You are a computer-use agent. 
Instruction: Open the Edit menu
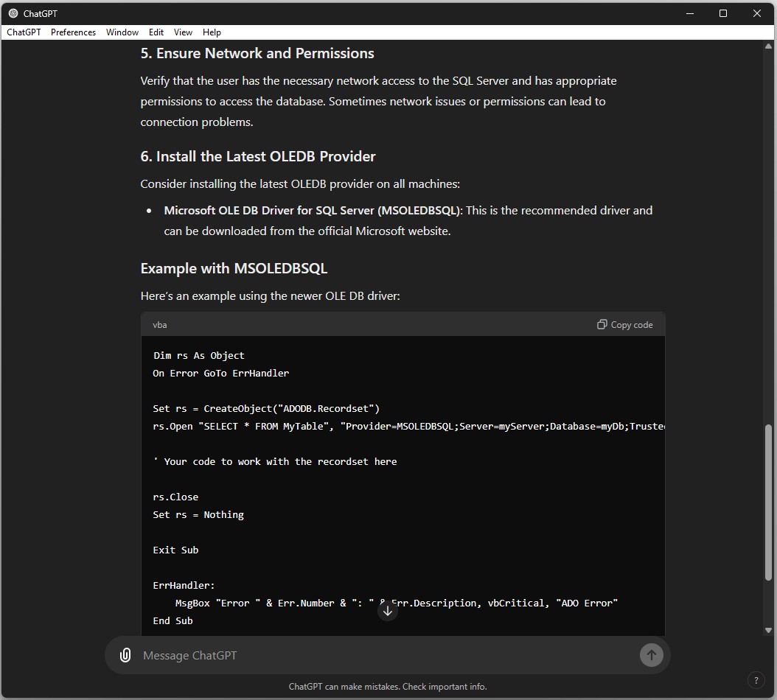point(156,32)
